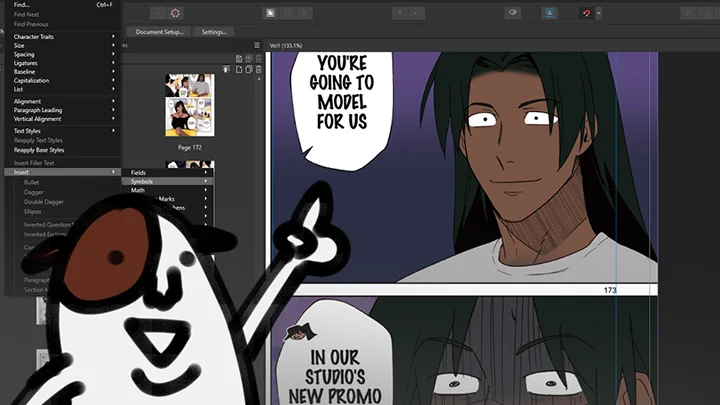Toggle the Baseline Grid 'A' icon
The width and height of the screenshot is (720, 405).
click(549, 13)
